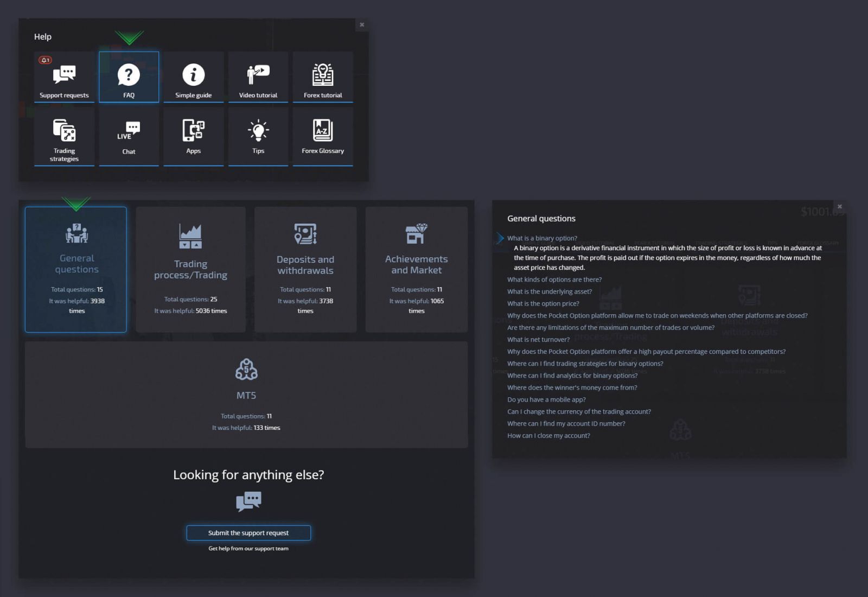The height and width of the screenshot is (597, 868).
Task: Select the General questions category card
Action: tap(76, 269)
